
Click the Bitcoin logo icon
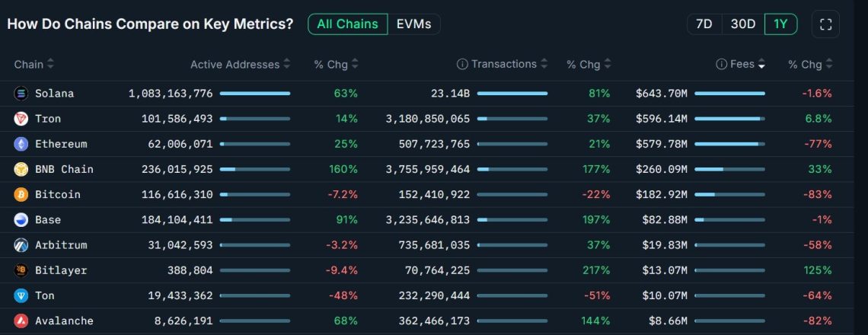pos(21,194)
